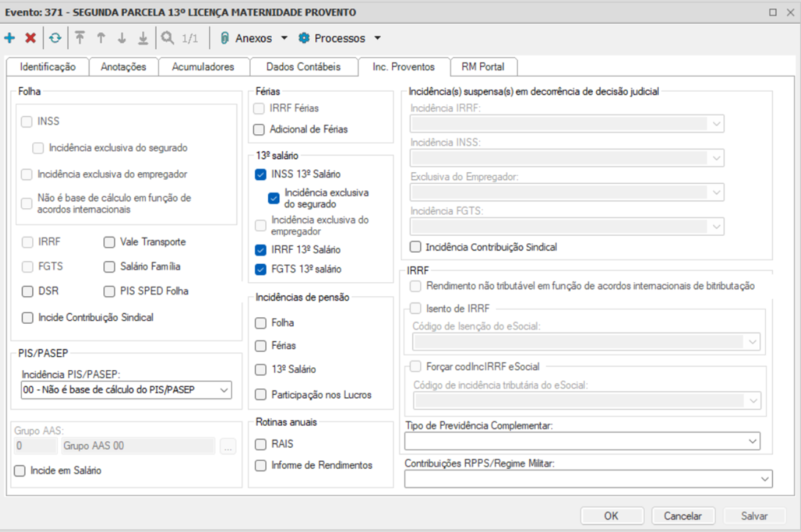This screenshot has width=801, height=532.
Task: Go to first record arrow icon
Action: (80, 38)
